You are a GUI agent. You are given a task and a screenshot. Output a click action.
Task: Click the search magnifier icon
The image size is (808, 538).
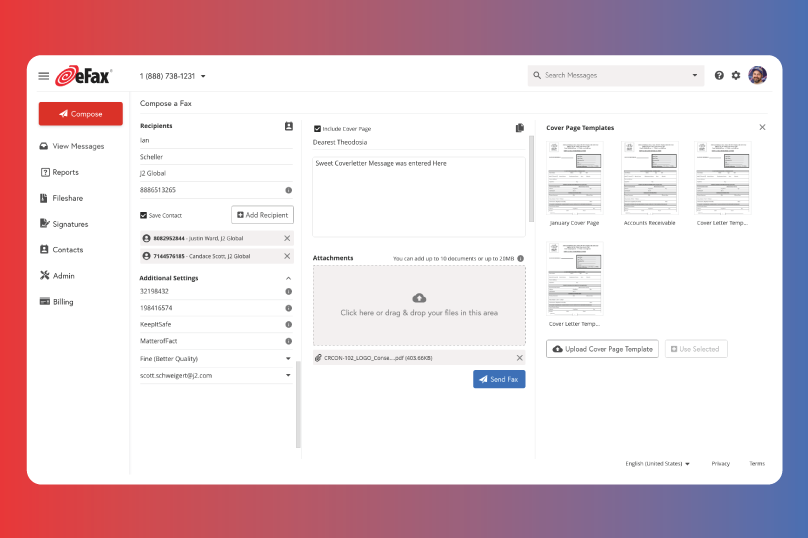pyautogui.click(x=537, y=75)
